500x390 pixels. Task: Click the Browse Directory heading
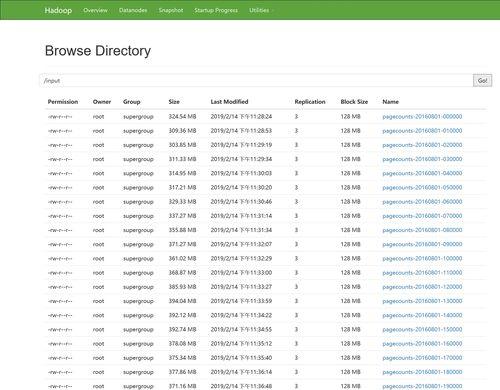pos(98,51)
